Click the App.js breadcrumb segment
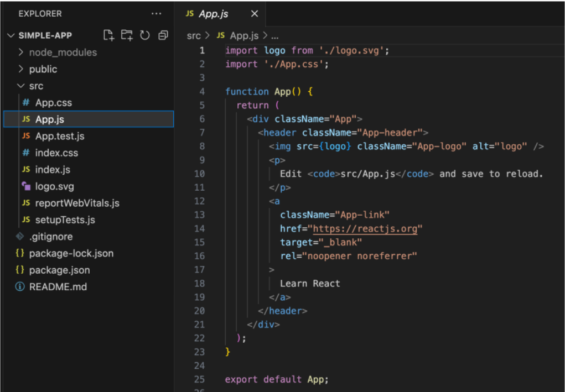The width and height of the screenshot is (565, 392). tap(243, 35)
